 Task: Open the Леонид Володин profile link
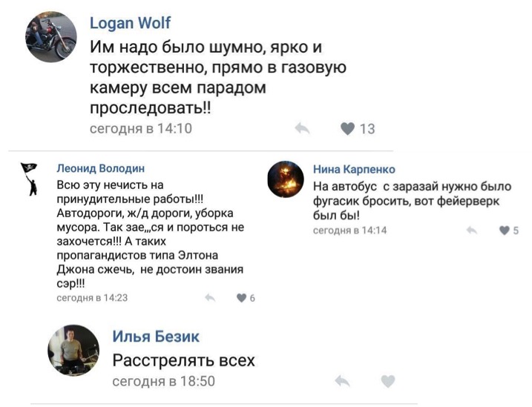click(101, 168)
